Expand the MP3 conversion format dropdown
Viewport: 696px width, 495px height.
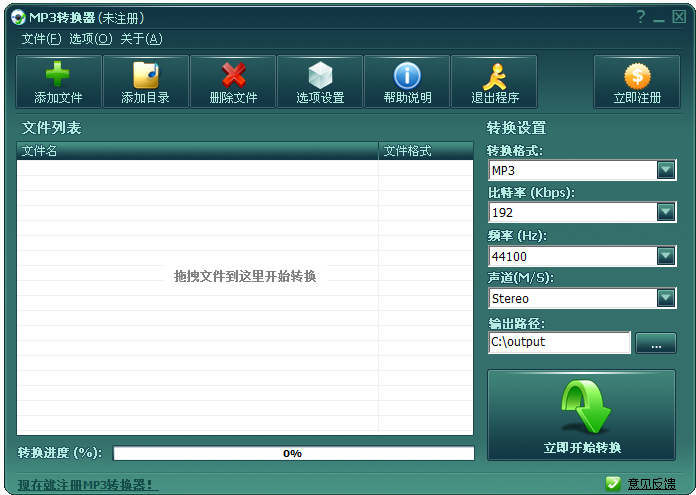click(x=666, y=170)
